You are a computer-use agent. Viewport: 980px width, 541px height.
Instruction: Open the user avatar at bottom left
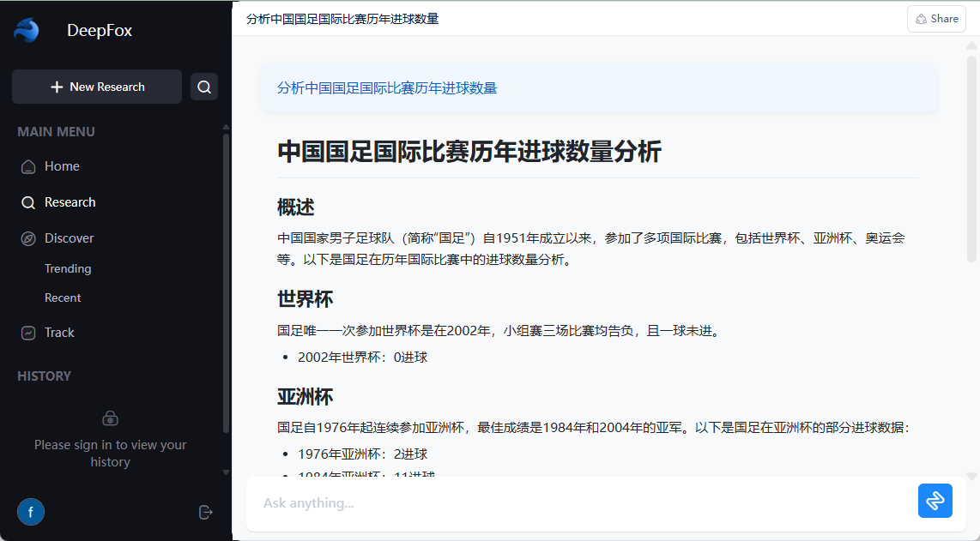[31, 511]
